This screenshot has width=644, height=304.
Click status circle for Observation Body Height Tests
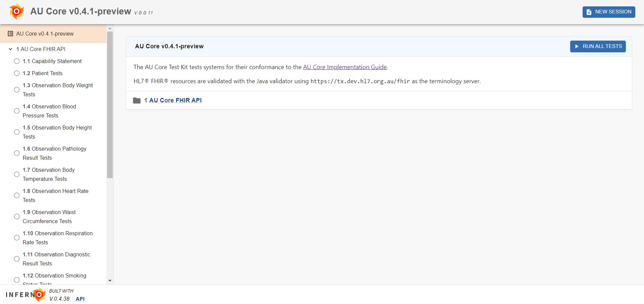[x=17, y=132]
